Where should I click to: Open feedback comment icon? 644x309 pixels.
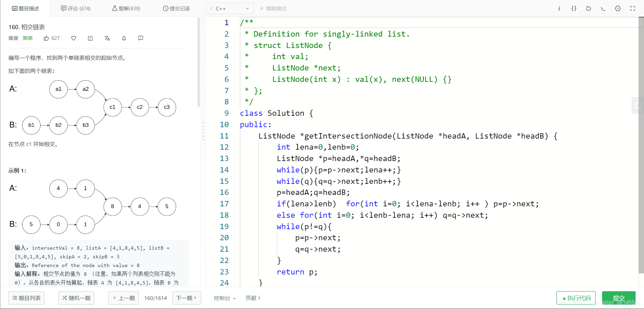141,38
